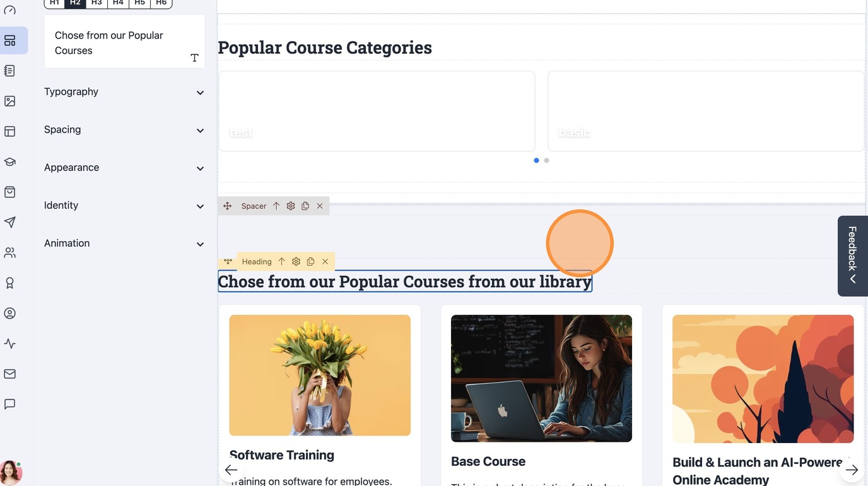
Task: Expand the Animation section
Action: pos(124,244)
